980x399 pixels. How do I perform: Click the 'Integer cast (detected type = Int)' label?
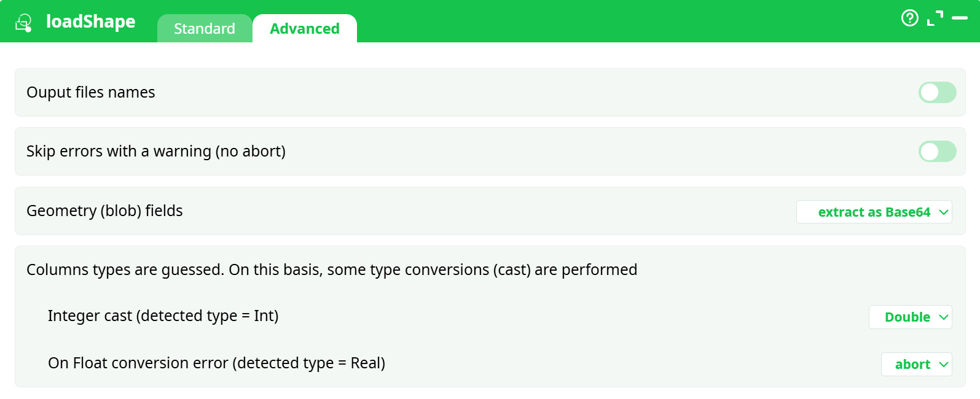pyautogui.click(x=163, y=316)
